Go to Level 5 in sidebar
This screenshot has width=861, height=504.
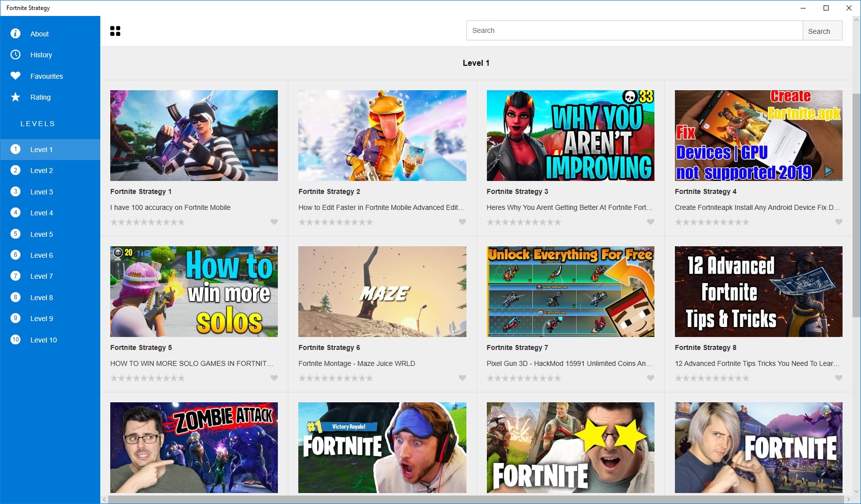coord(50,234)
